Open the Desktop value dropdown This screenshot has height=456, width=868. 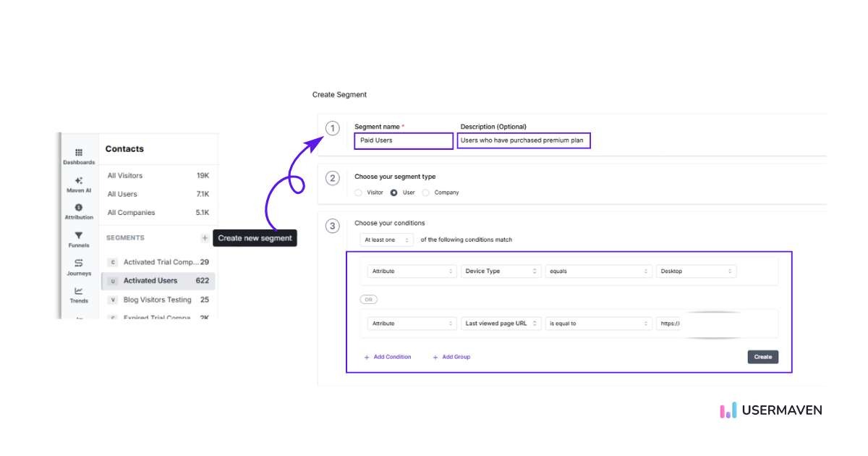pos(696,271)
